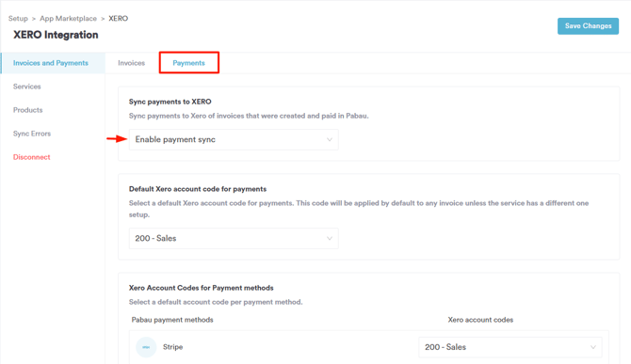View the Sync Errors section
This screenshot has height=364, width=631.
point(32,134)
